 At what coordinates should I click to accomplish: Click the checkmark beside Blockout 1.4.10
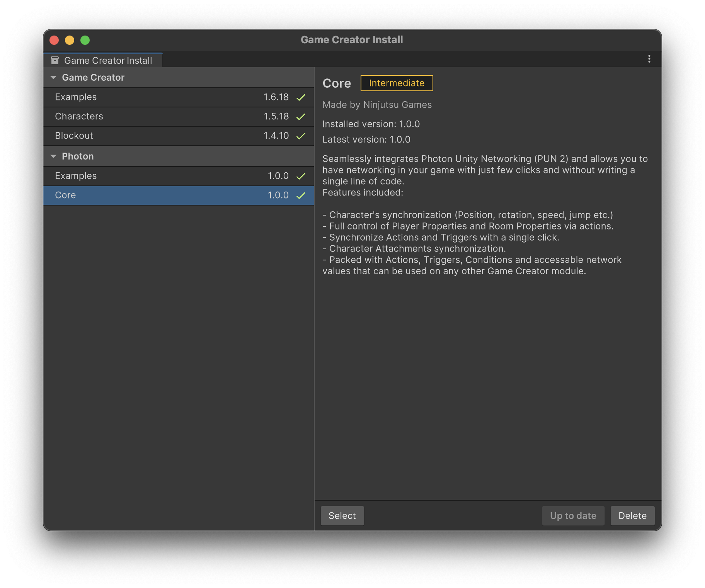coord(301,136)
